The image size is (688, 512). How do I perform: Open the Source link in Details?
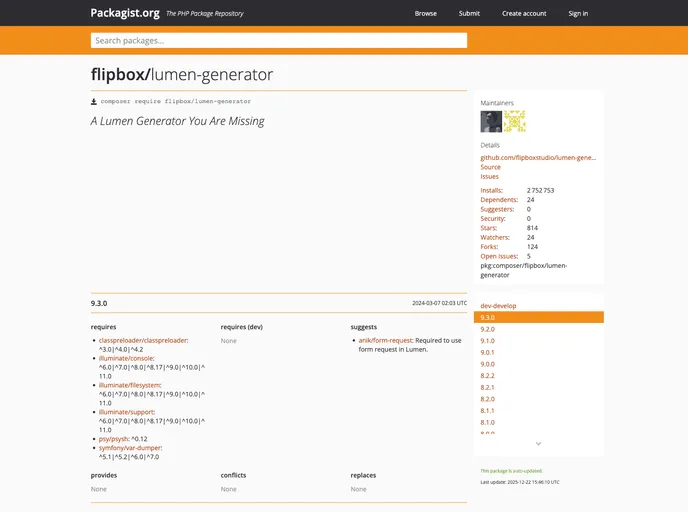490,167
